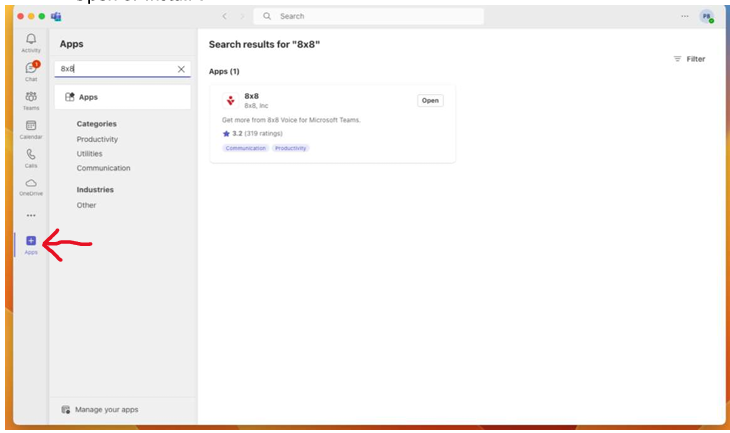730x433 pixels.
Task: Open the 8x8 app with the Open button
Action: click(430, 100)
